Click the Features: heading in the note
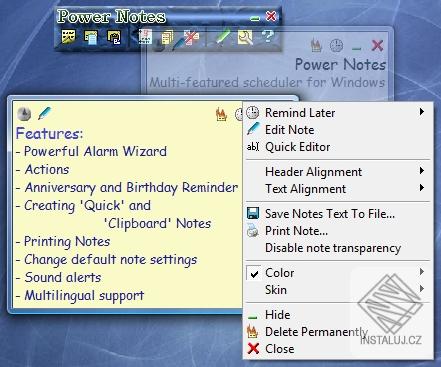This screenshot has width=441, height=367. [x=49, y=133]
